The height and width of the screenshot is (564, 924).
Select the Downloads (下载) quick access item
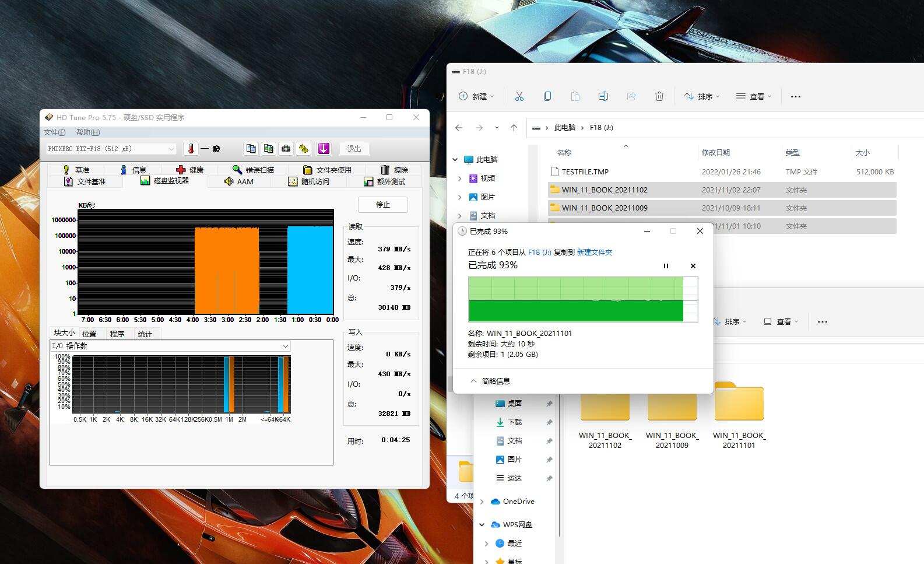tap(515, 422)
